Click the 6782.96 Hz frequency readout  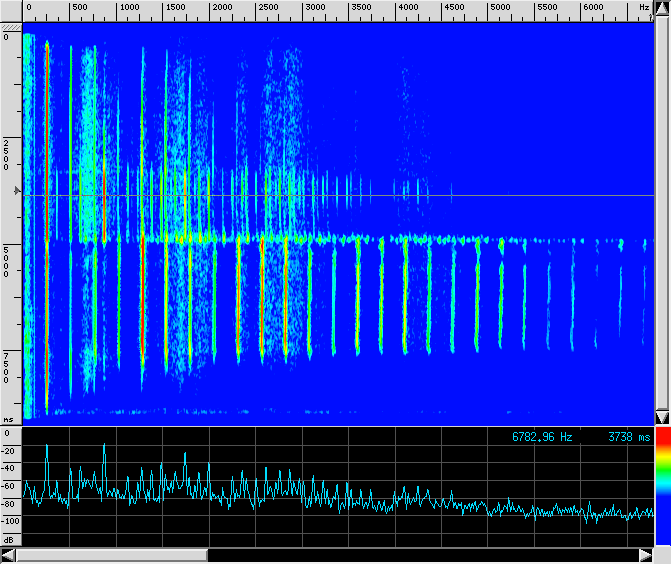(x=542, y=437)
